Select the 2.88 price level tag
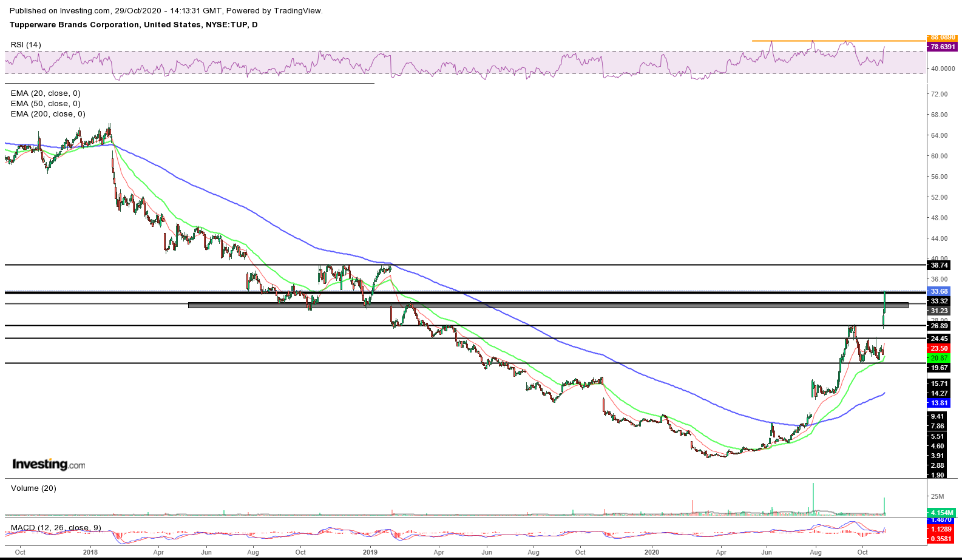Image resolution: width=962 pixels, height=560 pixels. click(938, 465)
